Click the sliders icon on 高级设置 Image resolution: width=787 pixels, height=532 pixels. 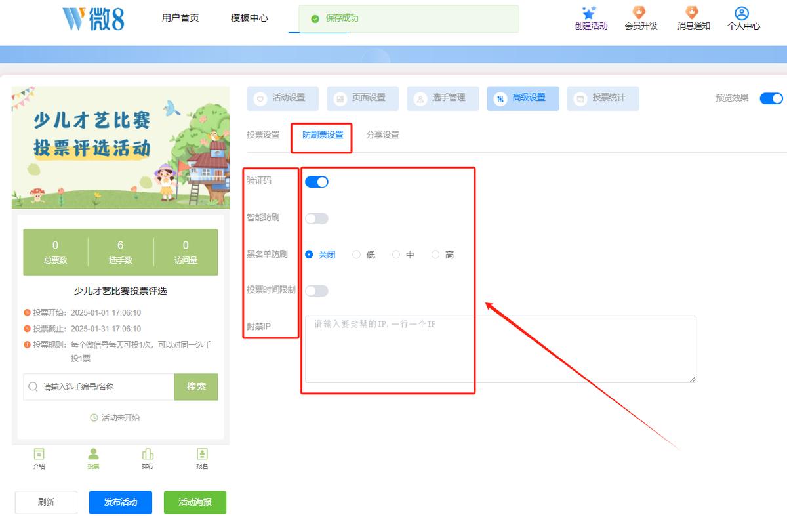500,99
